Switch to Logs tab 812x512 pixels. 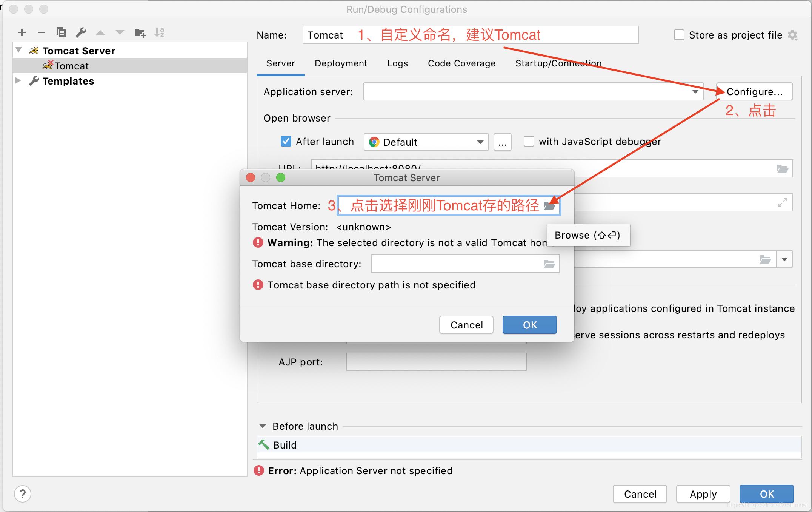point(398,63)
